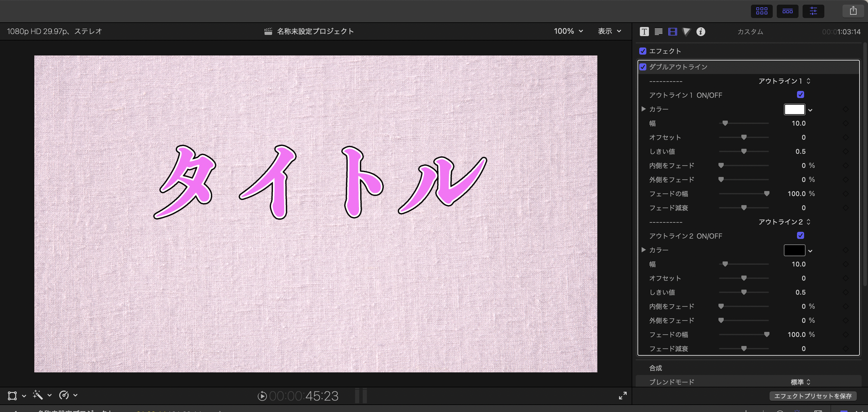Screen dimensions: 868x412
Task: Click the black アウトライン2 color swatch
Action: pyautogui.click(x=794, y=251)
